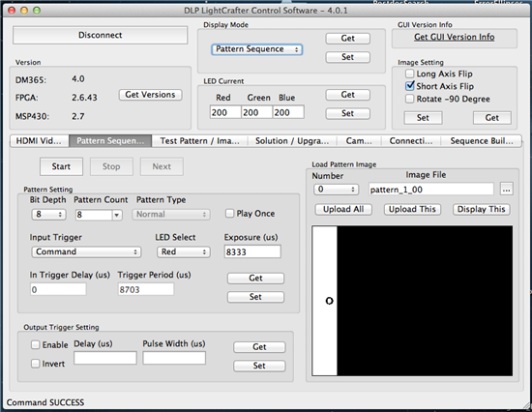Open the Connection tab
Image resolution: width=532 pixels, height=412 pixels.
[411, 141]
